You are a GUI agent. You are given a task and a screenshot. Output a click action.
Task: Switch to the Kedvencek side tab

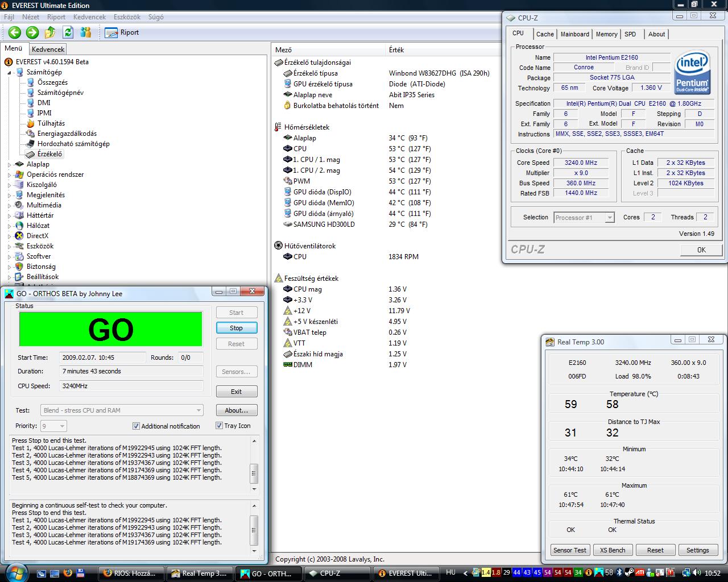48,49
